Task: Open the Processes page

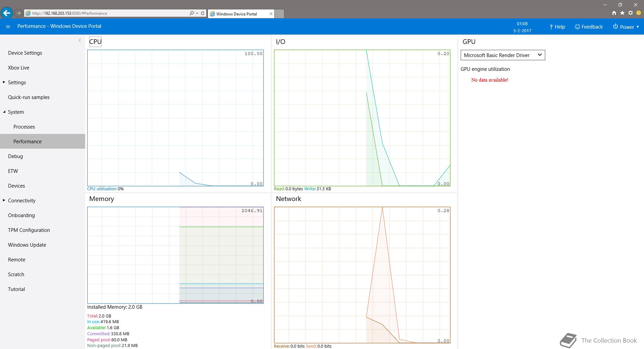Action: pos(24,127)
